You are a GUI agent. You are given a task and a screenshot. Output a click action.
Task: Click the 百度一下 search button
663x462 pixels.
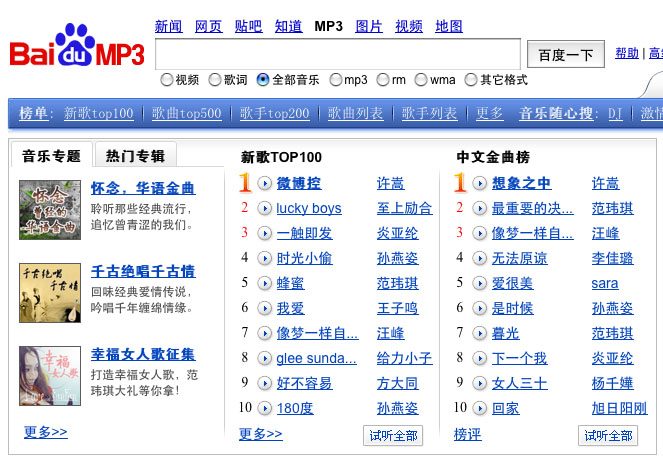566,54
